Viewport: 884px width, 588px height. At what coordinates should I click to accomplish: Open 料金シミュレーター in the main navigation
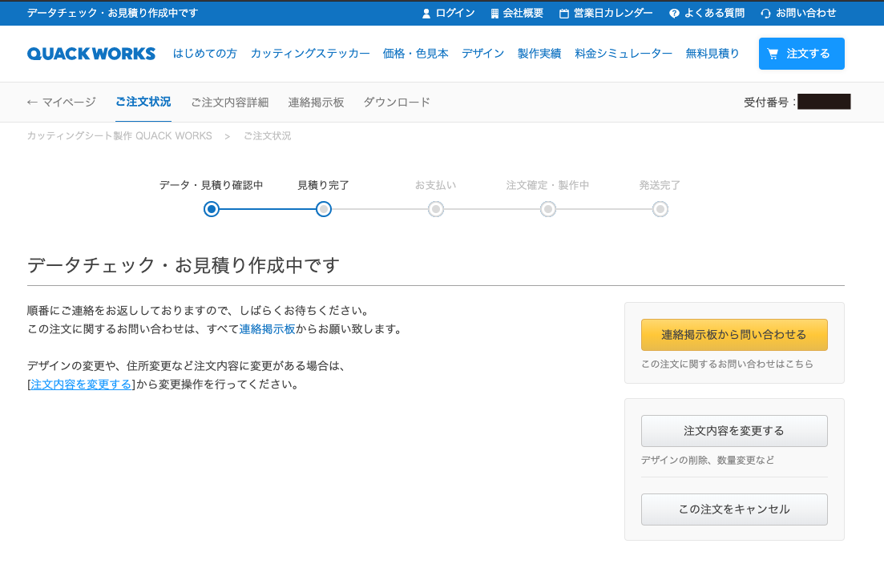click(x=624, y=54)
